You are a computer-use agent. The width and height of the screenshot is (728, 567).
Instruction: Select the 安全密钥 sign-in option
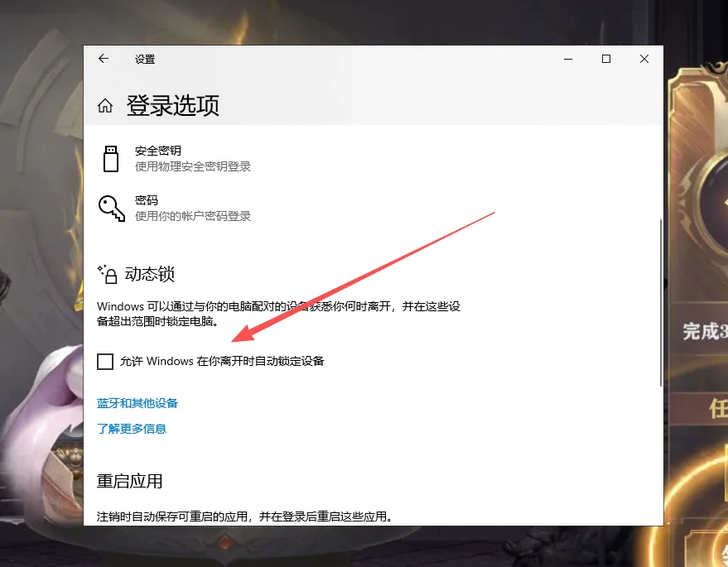(176, 159)
